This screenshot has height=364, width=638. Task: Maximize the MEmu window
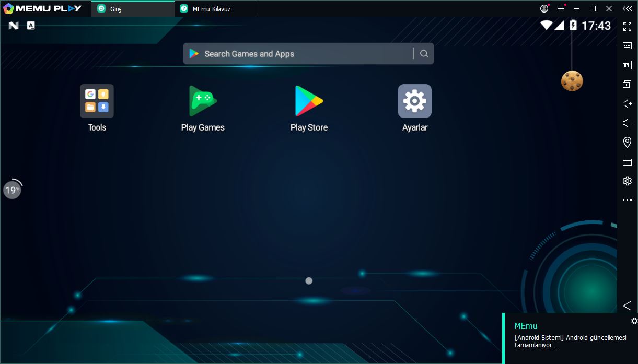pyautogui.click(x=593, y=8)
